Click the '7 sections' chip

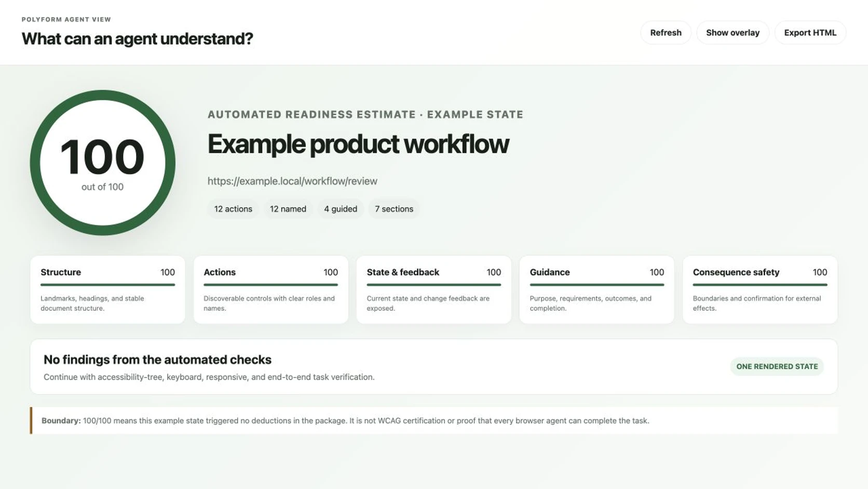tap(394, 209)
